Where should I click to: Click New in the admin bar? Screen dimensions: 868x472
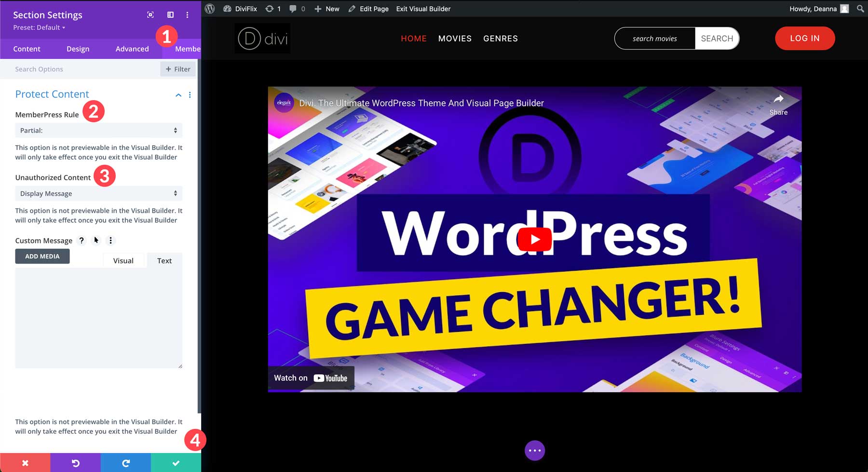pyautogui.click(x=327, y=9)
